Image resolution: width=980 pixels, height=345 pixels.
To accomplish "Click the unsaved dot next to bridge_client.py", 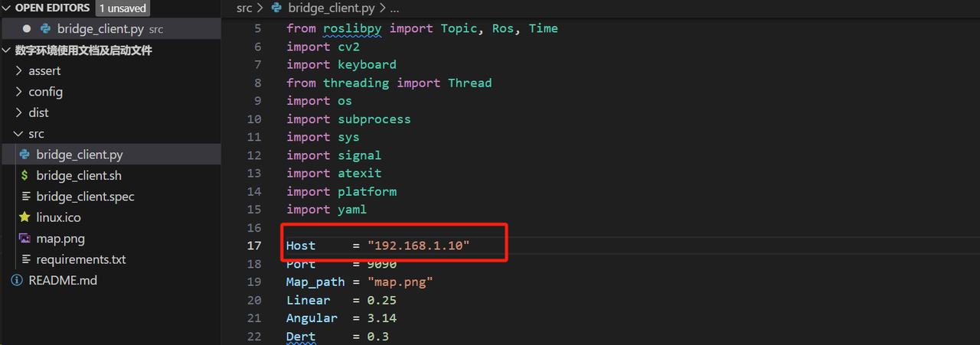I will pos(27,29).
